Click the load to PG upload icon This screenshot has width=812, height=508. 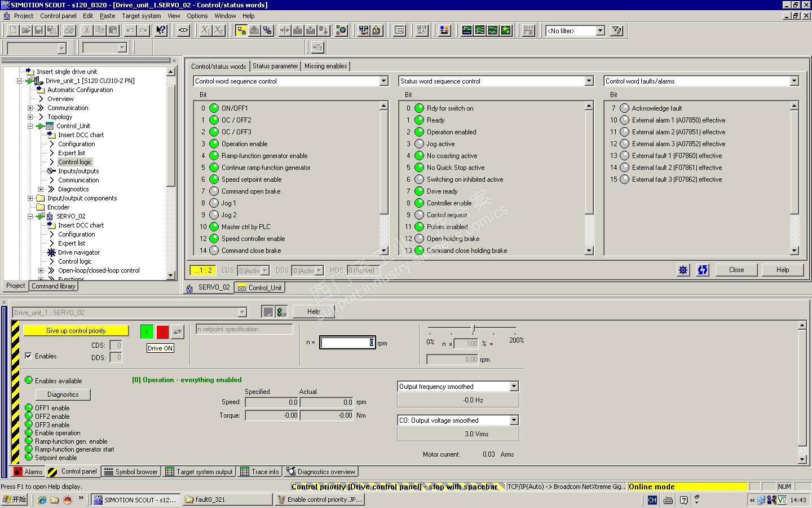[310, 30]
